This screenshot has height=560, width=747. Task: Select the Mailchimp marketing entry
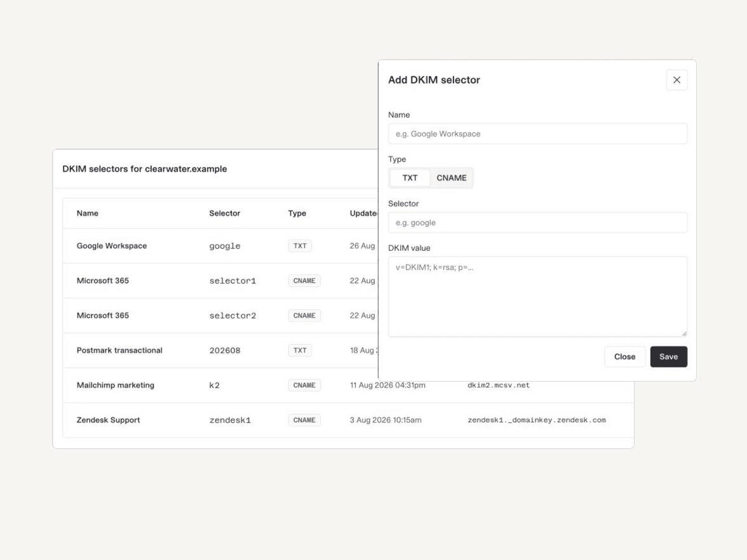(x=348, y=385)
